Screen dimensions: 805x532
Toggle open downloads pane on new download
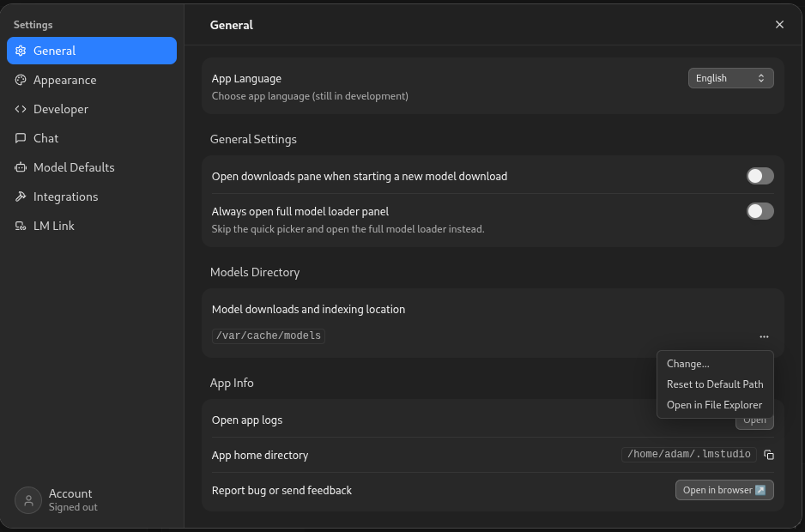tap(760, 176)
